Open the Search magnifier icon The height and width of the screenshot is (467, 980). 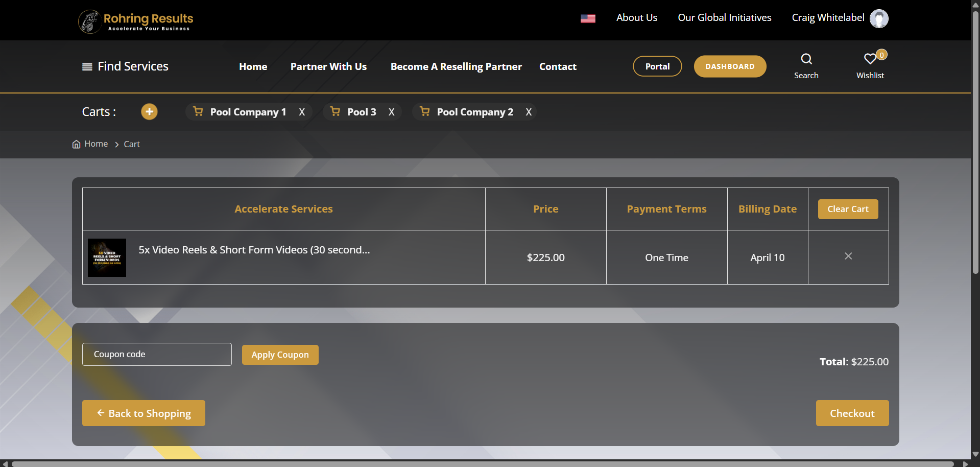806,59
